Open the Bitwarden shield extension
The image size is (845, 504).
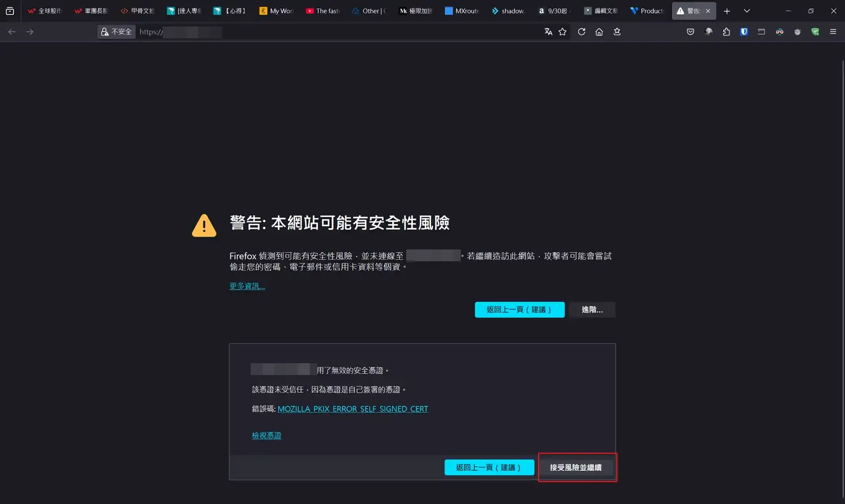click(744, 32)
